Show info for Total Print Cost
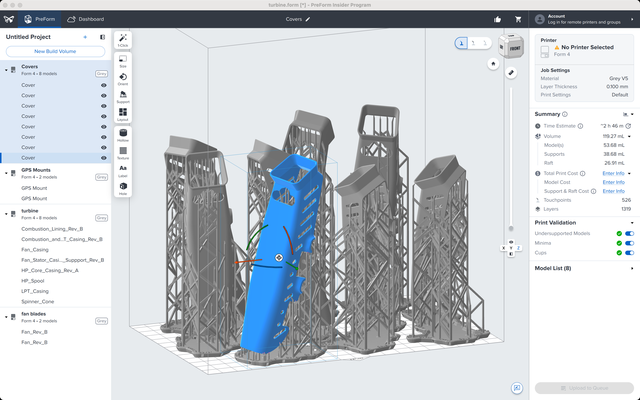Image resolution: width=640 pixels, height=400 pixels. (x=582, y=173)
